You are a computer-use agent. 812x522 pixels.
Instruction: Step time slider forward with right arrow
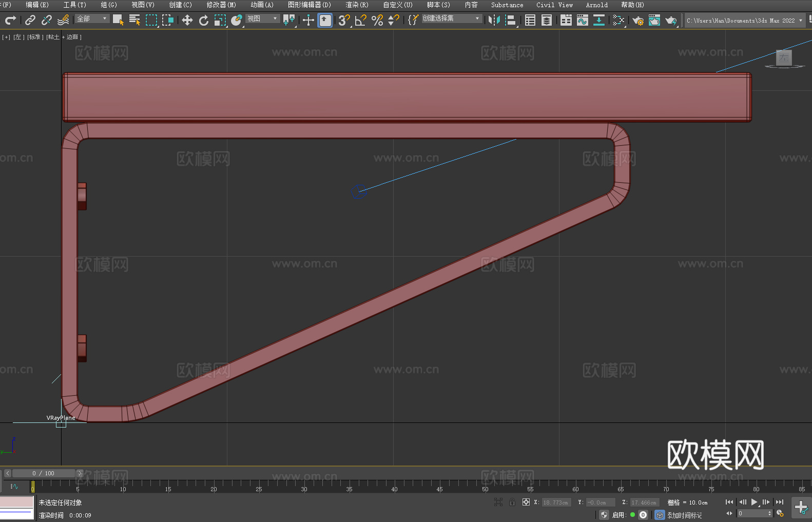[x=80, y=473]
